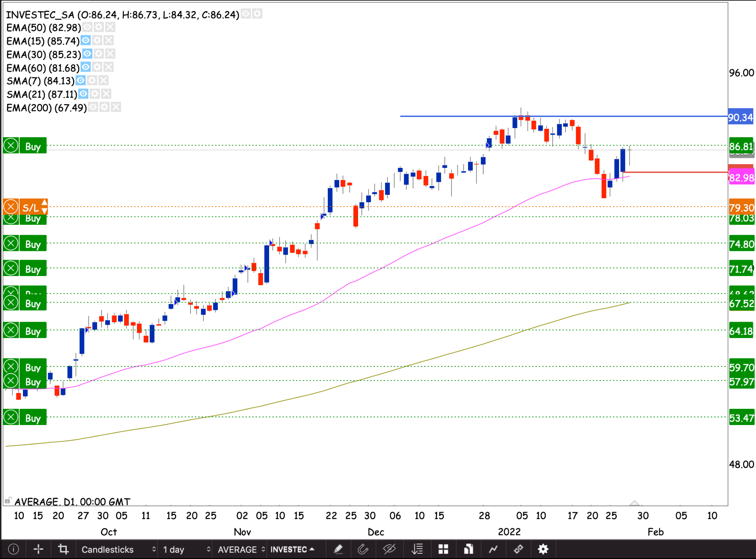Open the indicators line-chart icon

pos(493,549)
